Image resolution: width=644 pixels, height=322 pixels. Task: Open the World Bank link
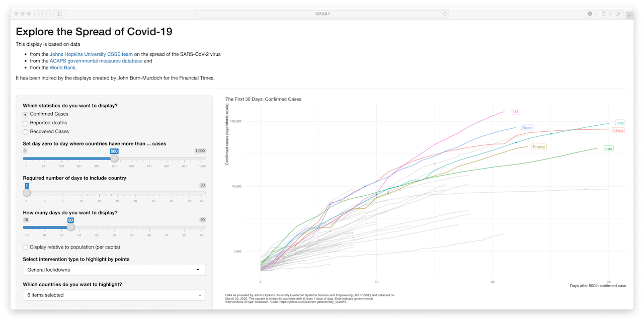(62, 67)
